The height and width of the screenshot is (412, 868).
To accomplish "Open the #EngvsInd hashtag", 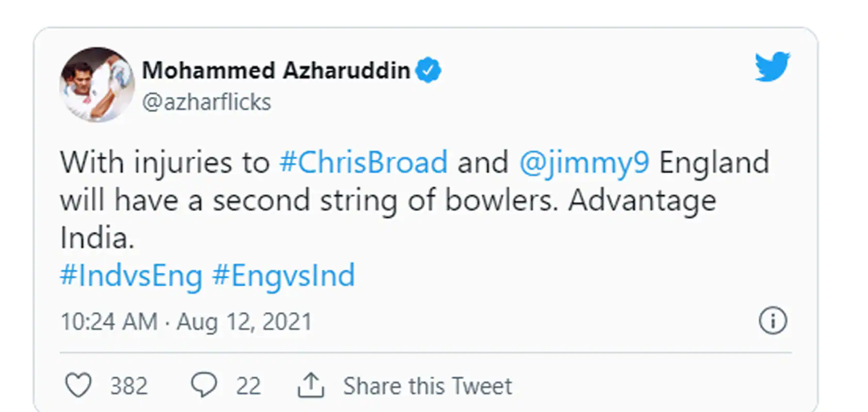I will click(x=283, y=276).
